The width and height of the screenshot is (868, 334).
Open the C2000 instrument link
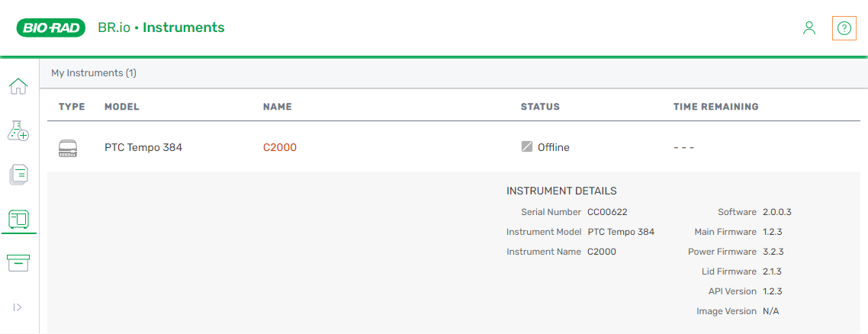280,148
